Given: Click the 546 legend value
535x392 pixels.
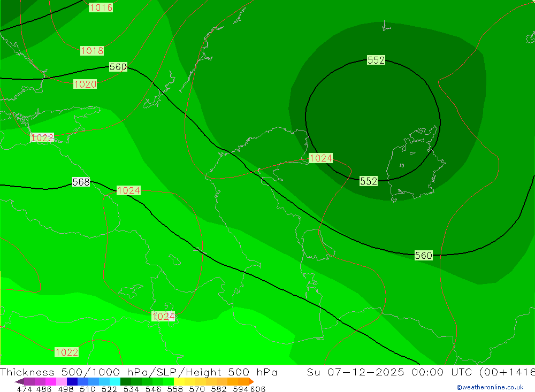Looking at the screenshot, I should [x=153, y=389].
